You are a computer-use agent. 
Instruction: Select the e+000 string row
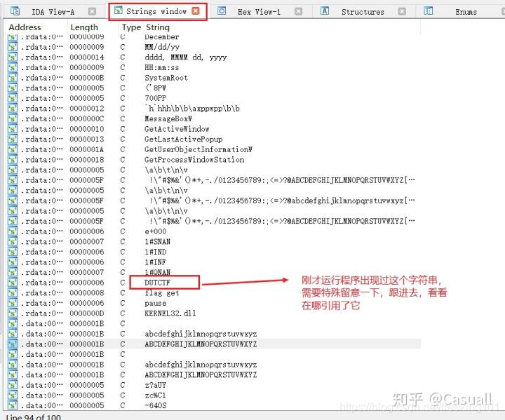pos(213,231)
